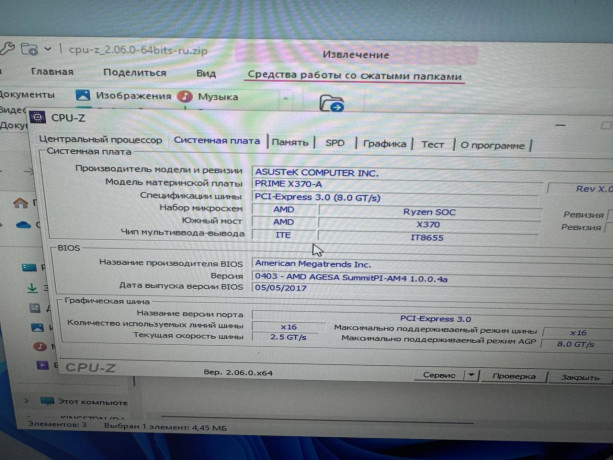Click the Извлечение contextual tab header
This screenshot has height=460, width=613.
tap(356, 55)
